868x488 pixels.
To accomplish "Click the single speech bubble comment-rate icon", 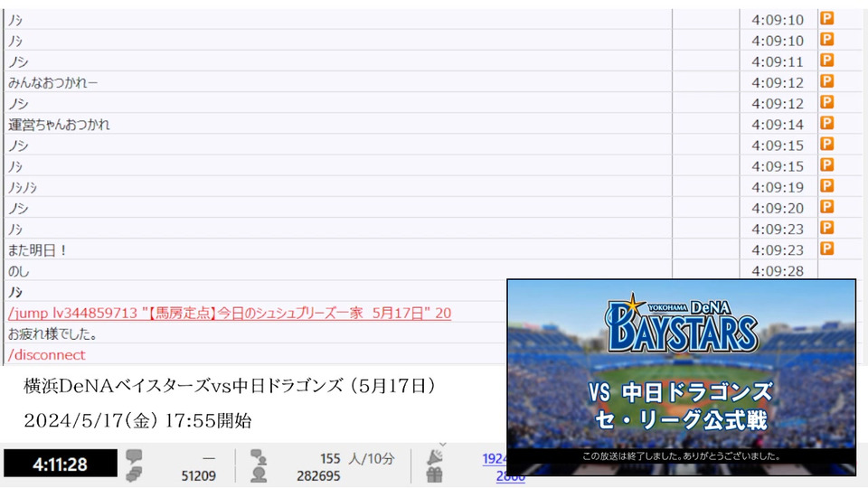I will point(134,456).
